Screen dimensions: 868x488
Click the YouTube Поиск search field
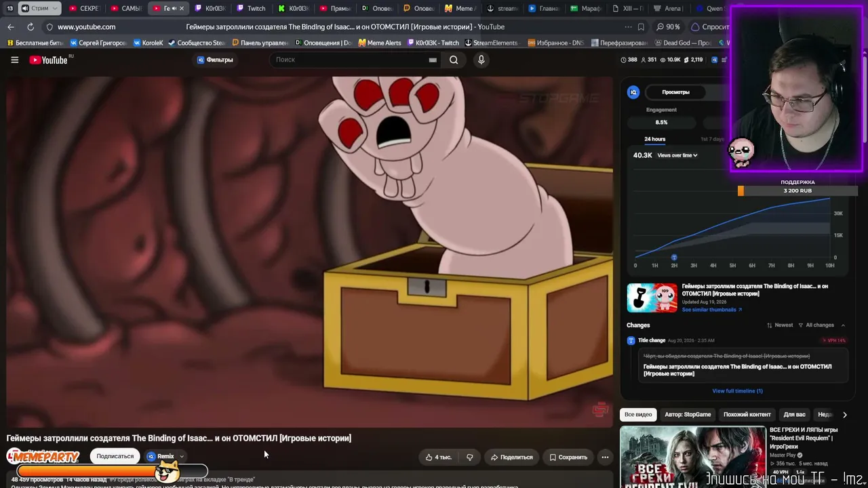[x=349, y=60]
